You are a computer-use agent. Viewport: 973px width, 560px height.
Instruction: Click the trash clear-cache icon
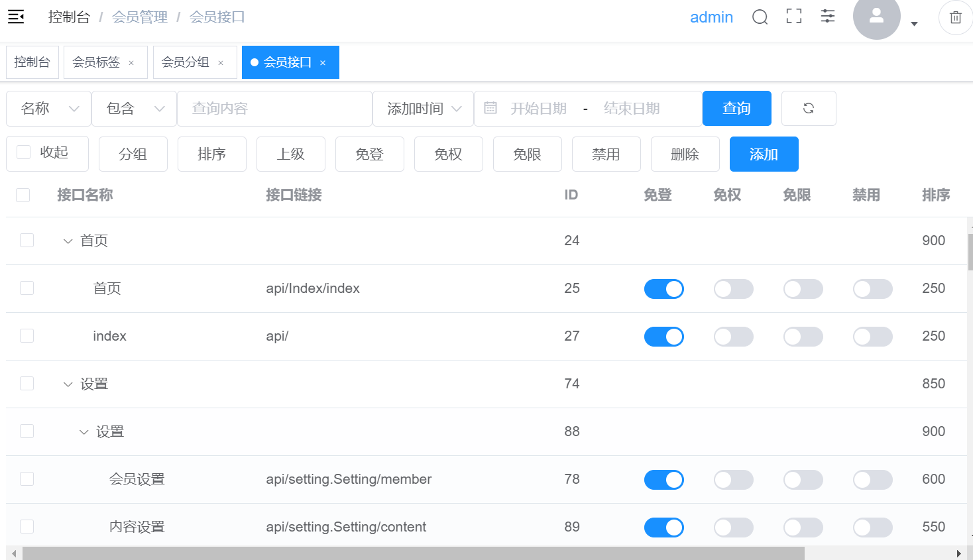point(955,18)
